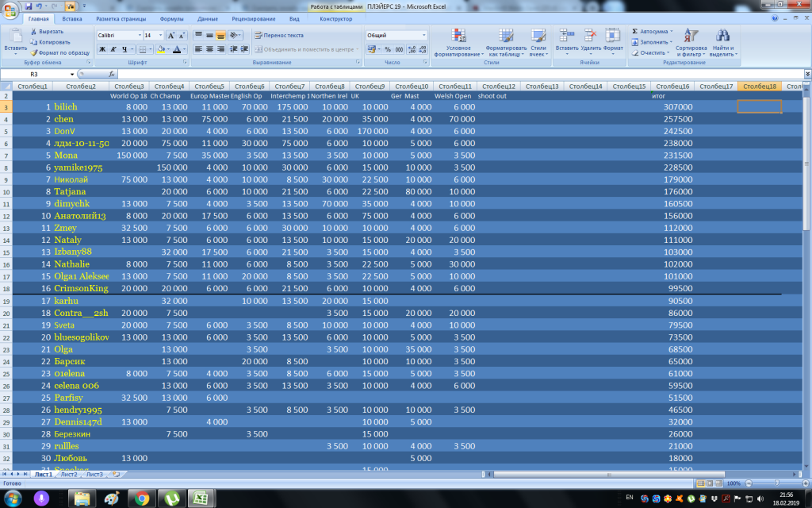Toggle italic (К) formatting

point(113,49)
